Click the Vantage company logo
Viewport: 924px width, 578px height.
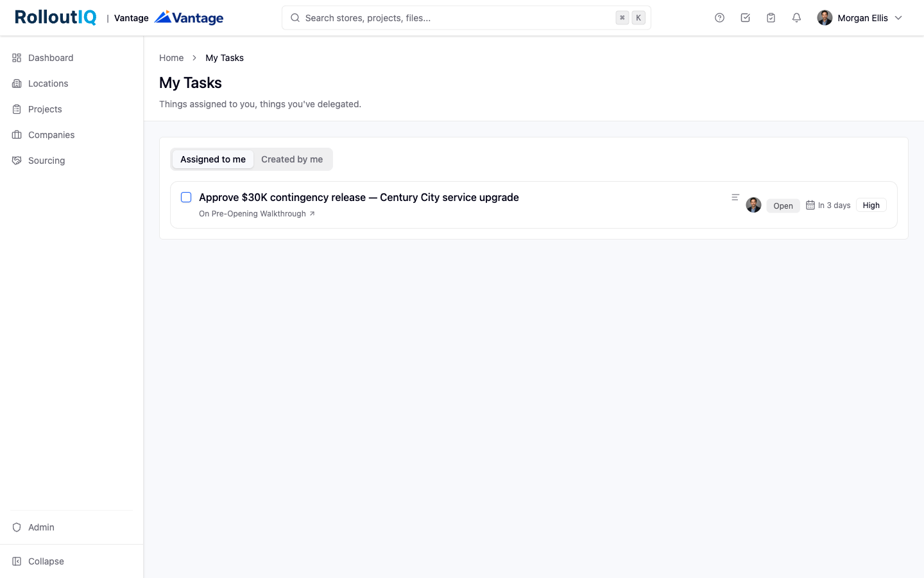tap(189, 18)
